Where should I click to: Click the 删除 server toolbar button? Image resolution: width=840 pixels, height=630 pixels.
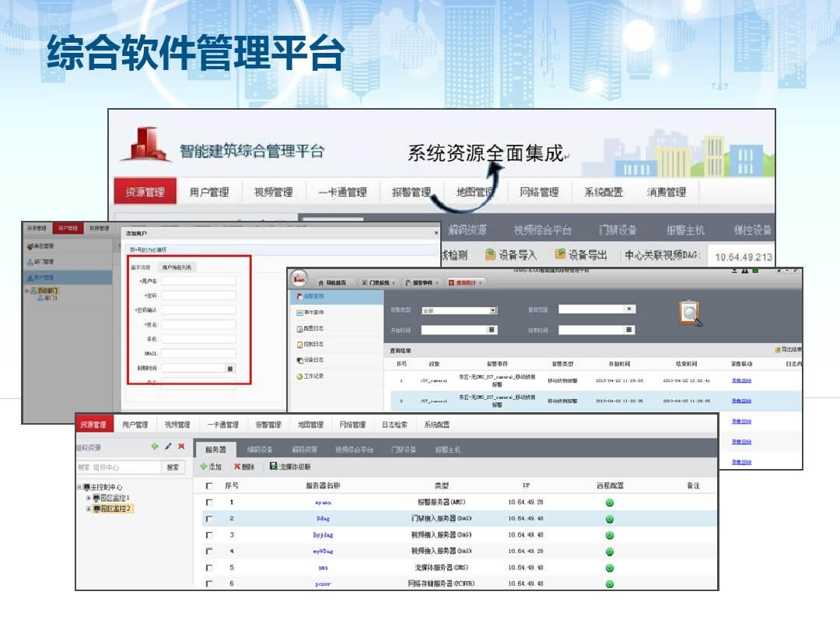pyautogui.click(x=244, y=467)
